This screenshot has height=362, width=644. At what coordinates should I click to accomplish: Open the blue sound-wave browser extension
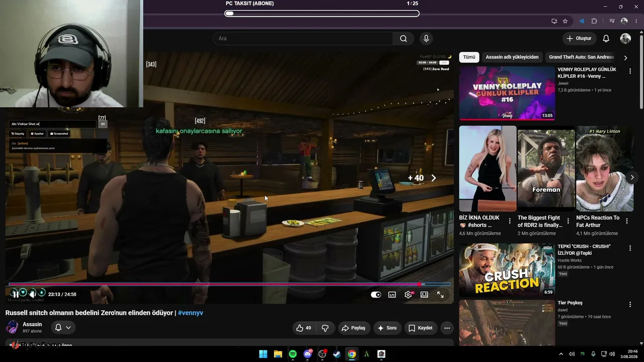coord(582,21)
